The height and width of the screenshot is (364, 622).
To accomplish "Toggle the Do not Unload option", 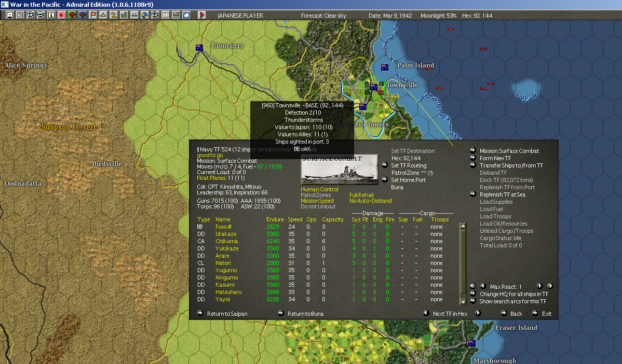I will [x=318, y=206].
